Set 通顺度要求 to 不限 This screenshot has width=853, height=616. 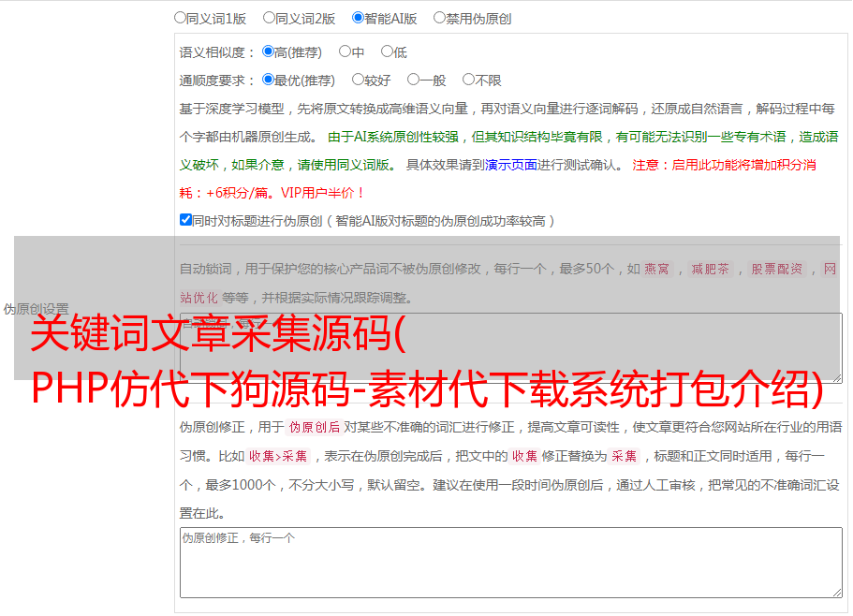[468, 80]
